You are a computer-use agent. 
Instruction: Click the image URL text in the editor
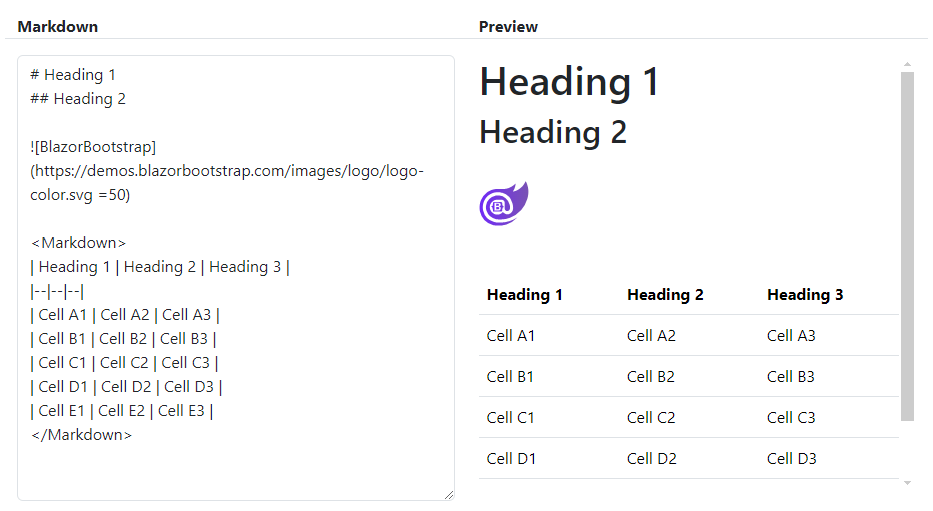click(228, 171)
